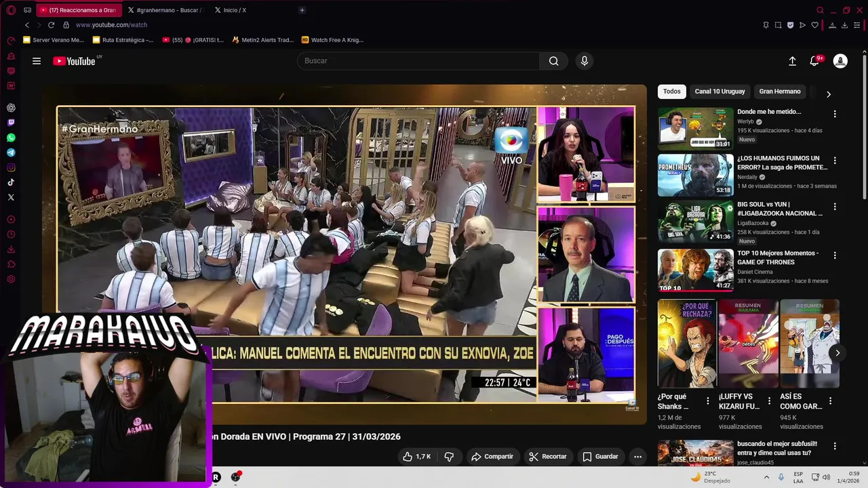Switch to #granhermano X search tab
Image resolution: width=868 pixels, height=488 pixels.
(165, 10)
